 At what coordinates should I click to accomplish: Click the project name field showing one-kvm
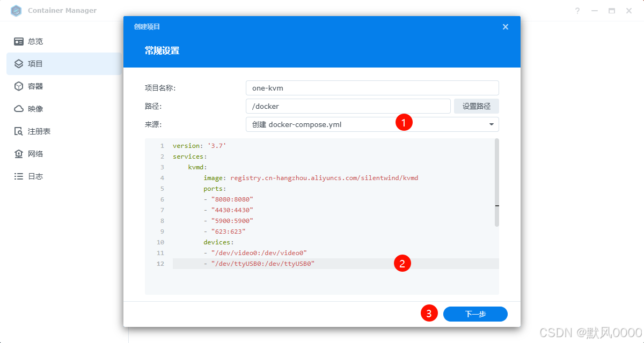point(372,87)
